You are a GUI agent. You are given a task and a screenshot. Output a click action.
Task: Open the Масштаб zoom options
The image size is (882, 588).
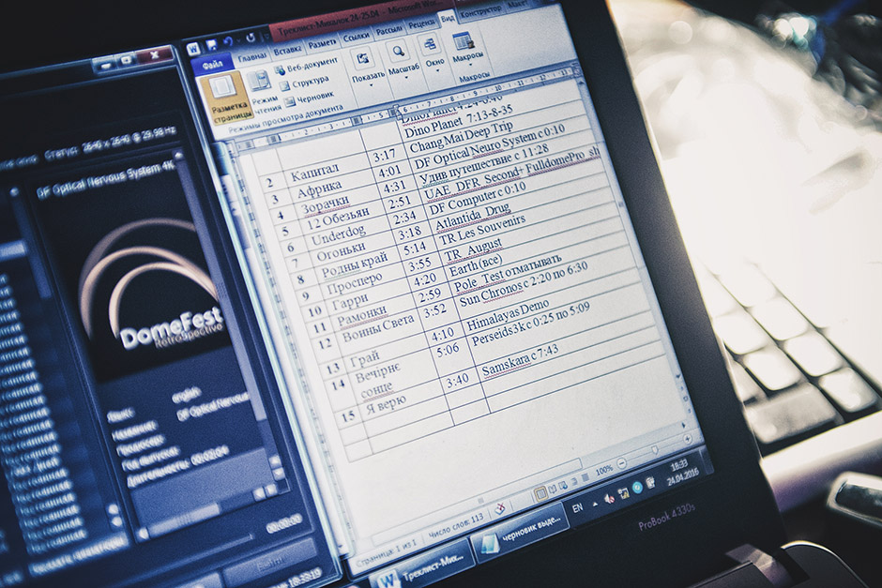click(x=402, y=61)
